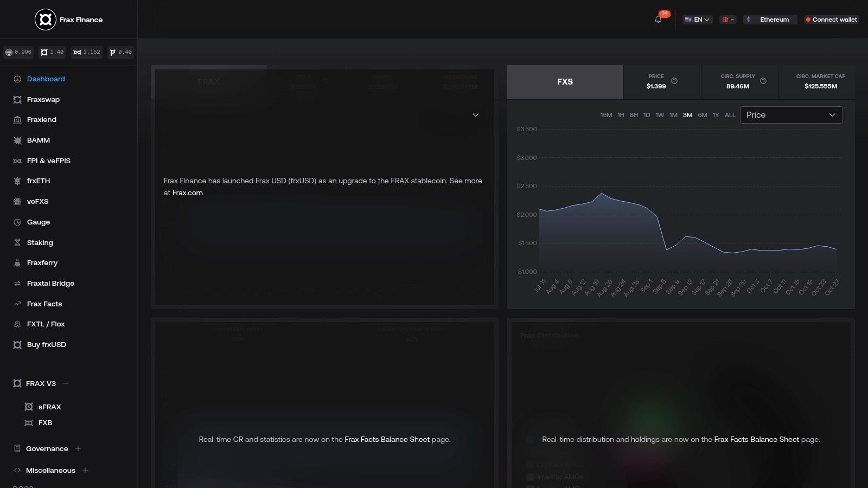
Task: Click the FXTL / Flox sidebar icon
Action: click(17, 324)
